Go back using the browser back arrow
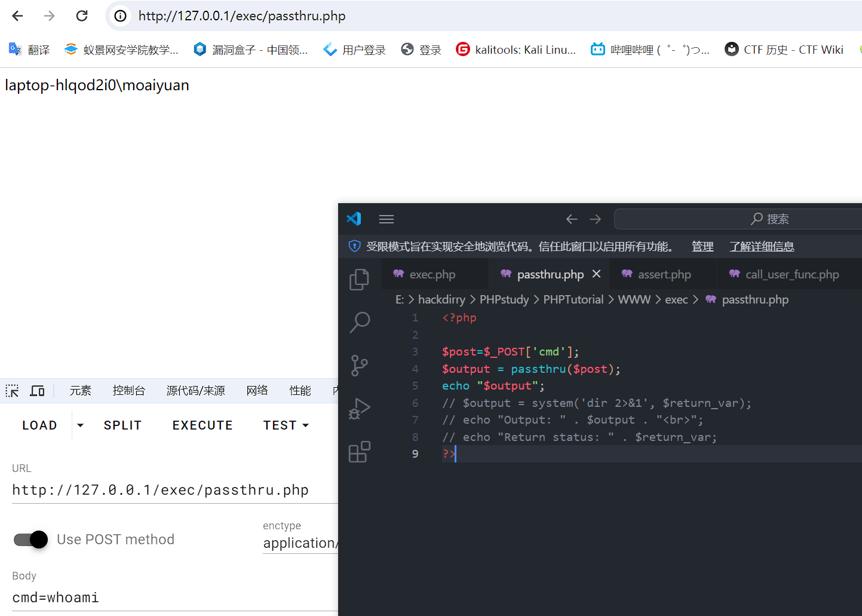Image resolution: width=862 pixels, height=616 pixels. [17, 16]
